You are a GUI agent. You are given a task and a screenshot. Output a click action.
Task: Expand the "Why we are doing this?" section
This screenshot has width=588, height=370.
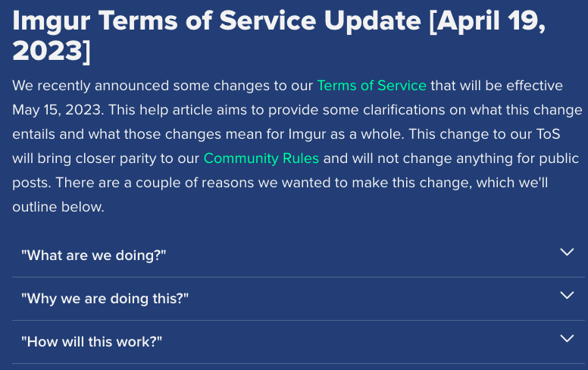(105, 299)
